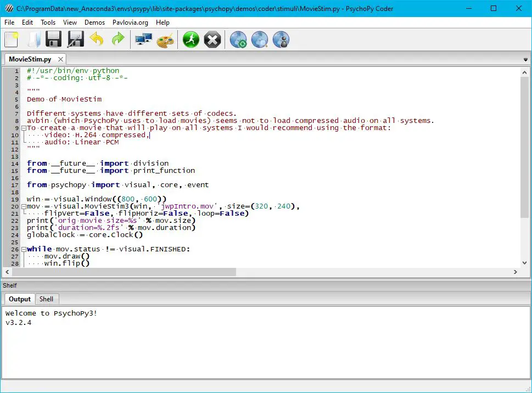The height and width of the screenshot is (393, 532).
Task: Collapse the fold marker at line 20
Action: [24, 206]
